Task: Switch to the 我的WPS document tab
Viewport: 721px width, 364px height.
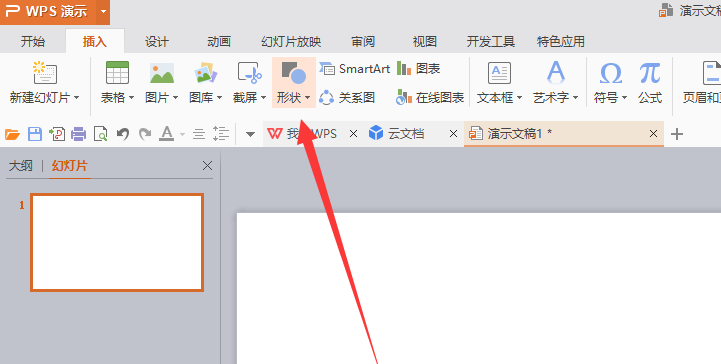Action: (x=302, y=134)
